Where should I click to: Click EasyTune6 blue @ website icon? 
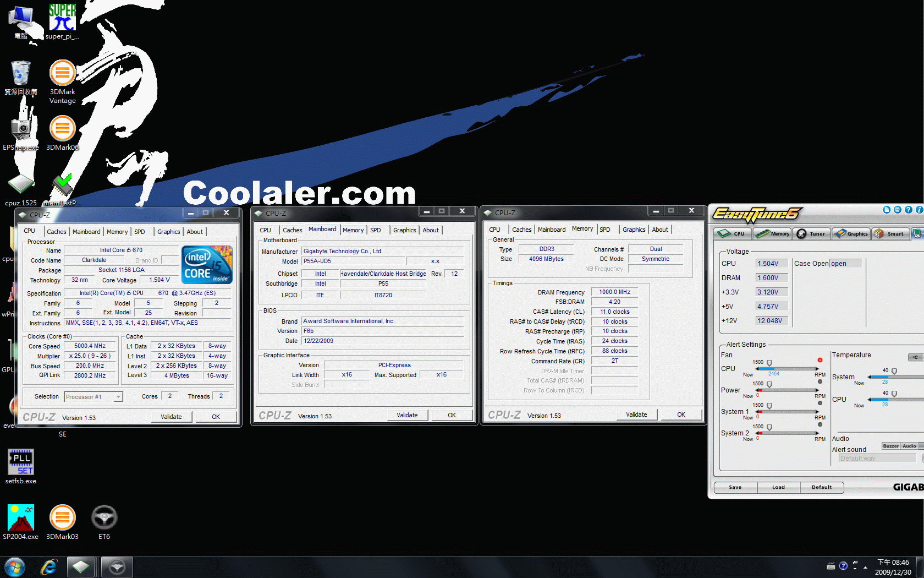point(898,210)
